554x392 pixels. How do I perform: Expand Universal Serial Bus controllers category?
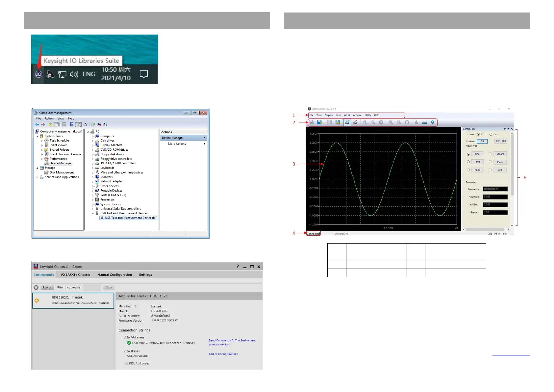coord(93,209)
